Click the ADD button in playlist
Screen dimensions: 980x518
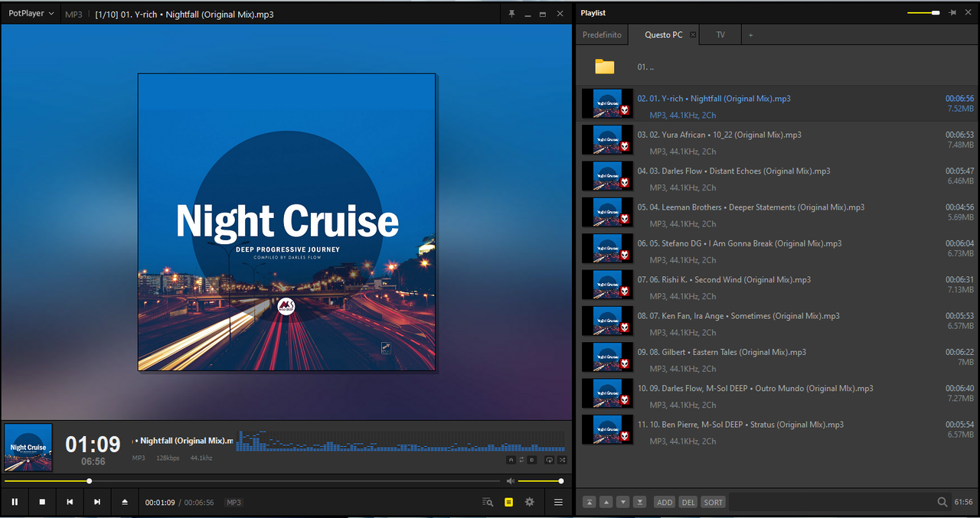pyautogui.click(x=665, y=502)
